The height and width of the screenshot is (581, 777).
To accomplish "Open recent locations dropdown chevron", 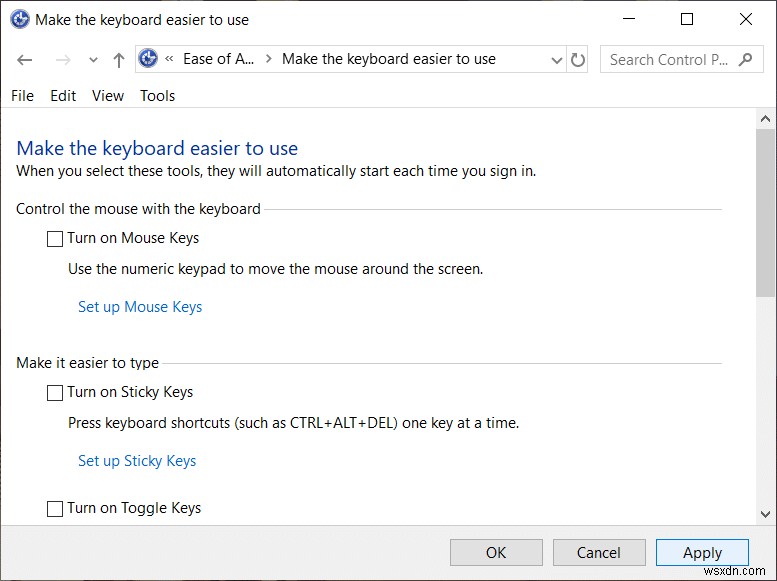I will (93, 60).
